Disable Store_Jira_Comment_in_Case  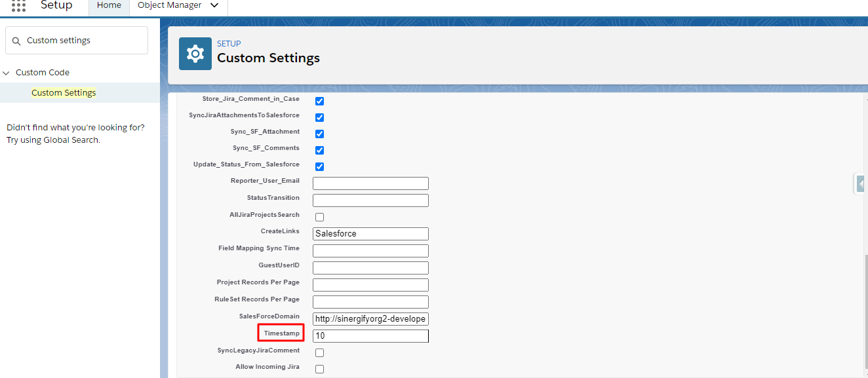tap(319, 101)
